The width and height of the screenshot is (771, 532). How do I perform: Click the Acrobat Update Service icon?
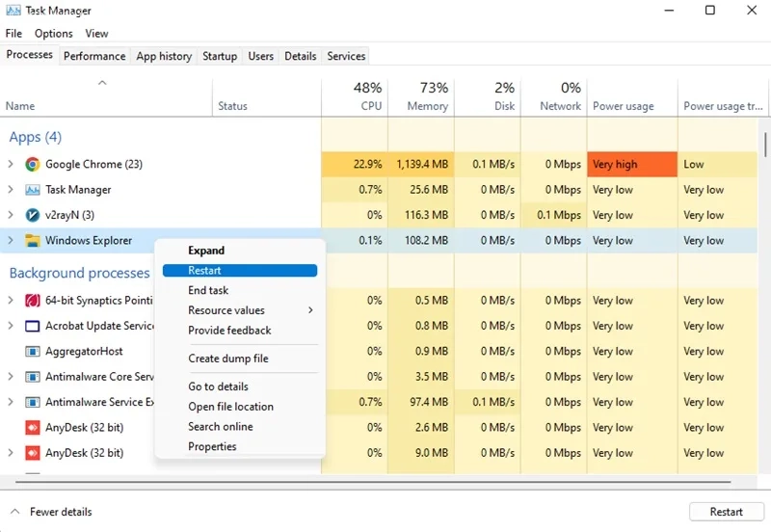(x=33, y=326)
